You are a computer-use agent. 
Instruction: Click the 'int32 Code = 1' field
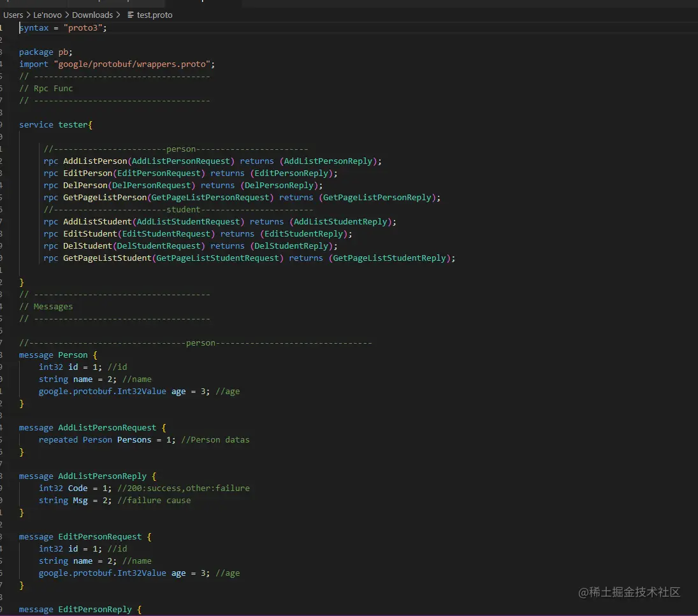(75, 488)
